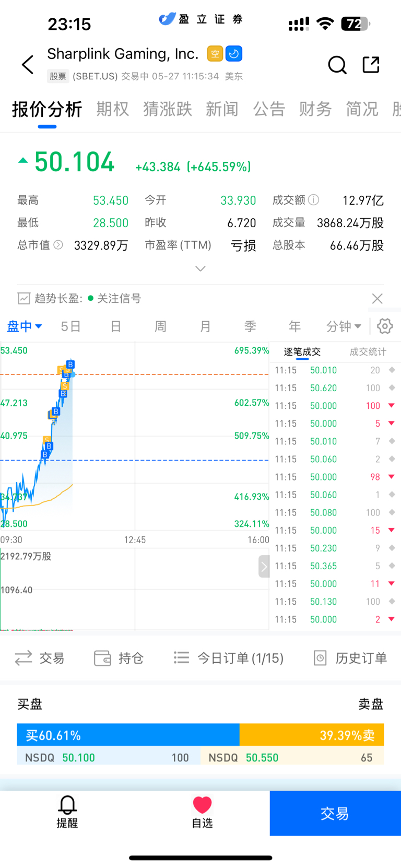Image resolution: width=401 pixels, height=868 pixels.
Task: Switch chart to 季 period
Action: pos(250,326)
